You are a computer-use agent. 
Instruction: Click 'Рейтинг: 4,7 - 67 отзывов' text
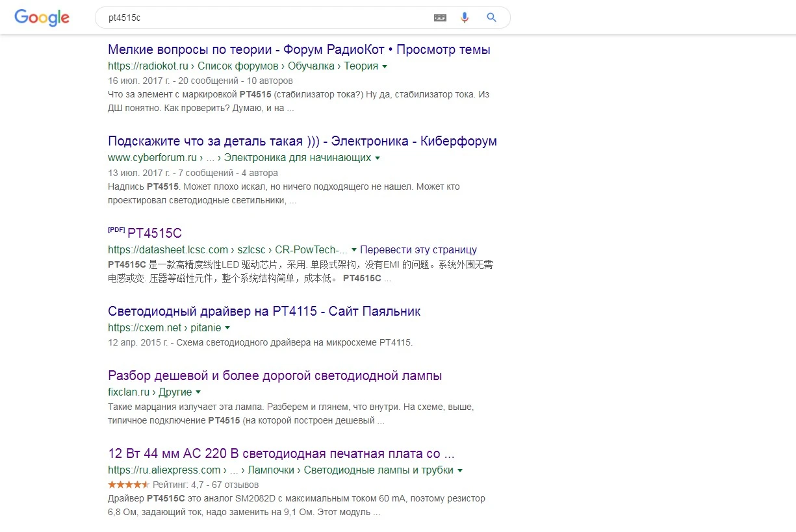(205, 485)
